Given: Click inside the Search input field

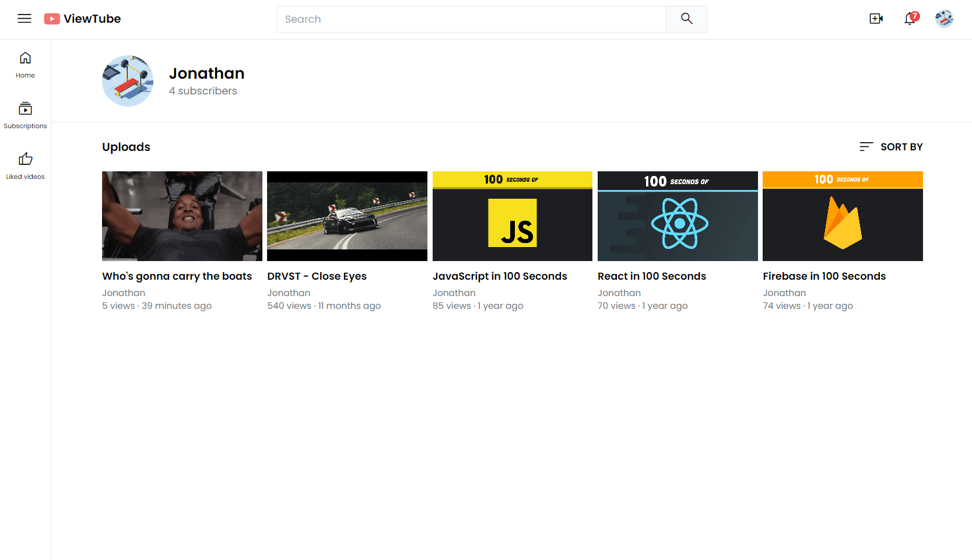Looking at the screenshot, I should click(x=471, y=19).
